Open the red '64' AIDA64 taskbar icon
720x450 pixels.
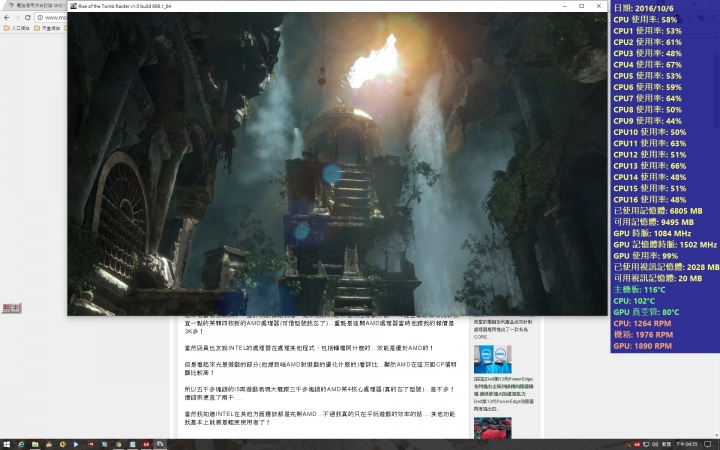[146, 444]
